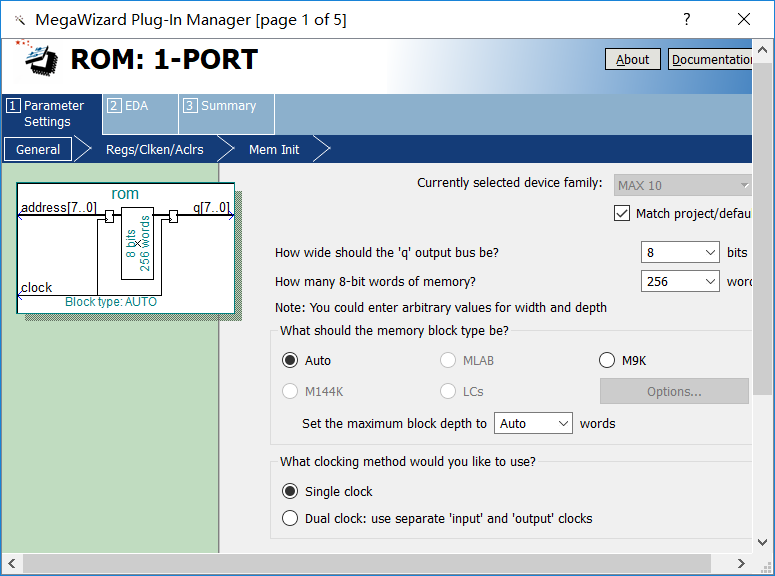Viewport: 775px width, 576px height.
Task: Click the 'Block type: AUTO' text in diagram
Action: (x=111, y=302)
